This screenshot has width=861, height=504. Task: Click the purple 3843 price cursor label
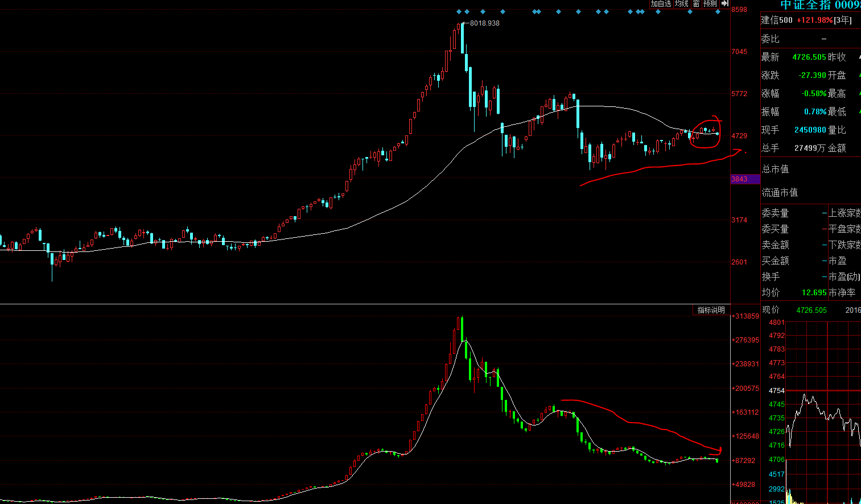pos(745,179)
